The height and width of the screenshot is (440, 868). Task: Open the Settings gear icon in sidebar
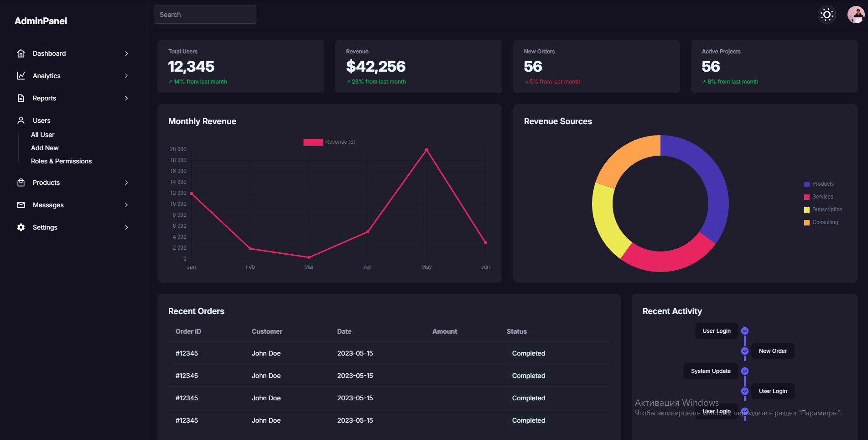tap(21, 227)
